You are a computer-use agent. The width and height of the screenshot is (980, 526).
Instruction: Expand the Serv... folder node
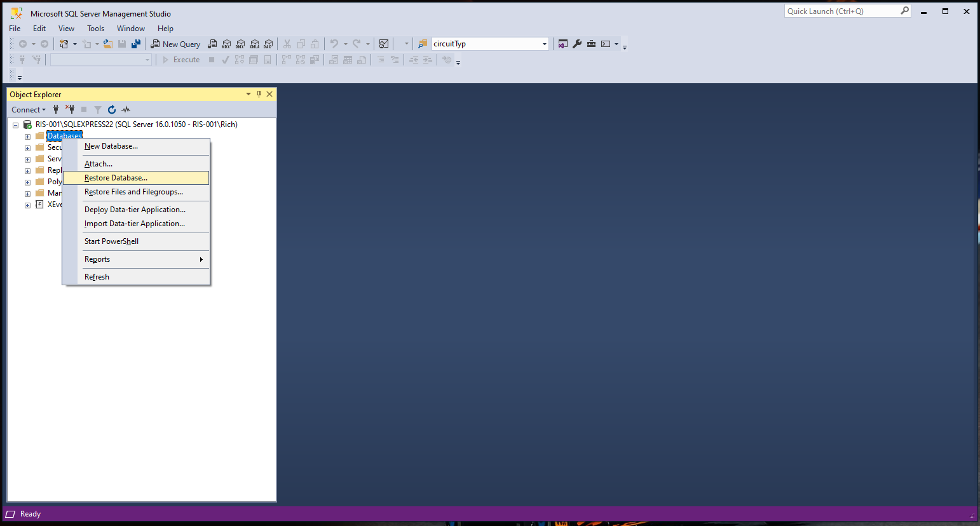click(27, 159)
